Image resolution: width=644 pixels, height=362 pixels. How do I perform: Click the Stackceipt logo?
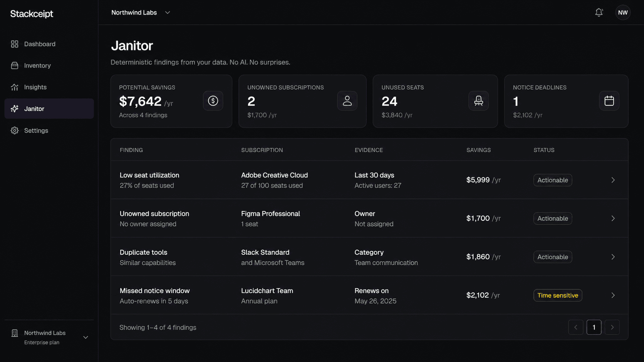tap(32, 14)
